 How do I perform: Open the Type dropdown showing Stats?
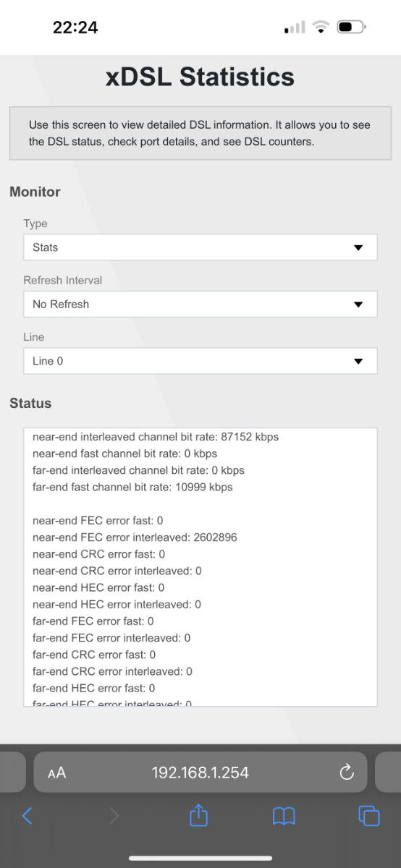click(x=200, y=247)
